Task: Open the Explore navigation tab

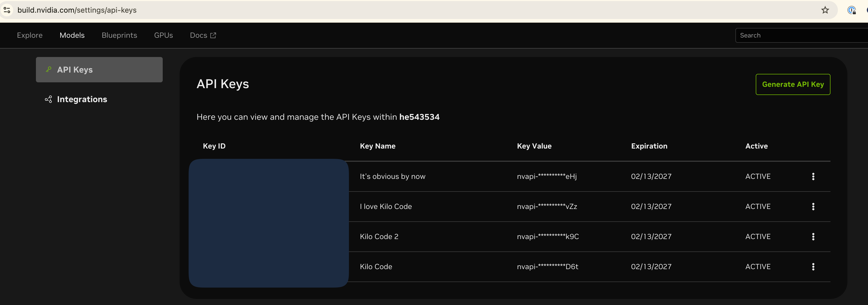Action: click(30, 35)
